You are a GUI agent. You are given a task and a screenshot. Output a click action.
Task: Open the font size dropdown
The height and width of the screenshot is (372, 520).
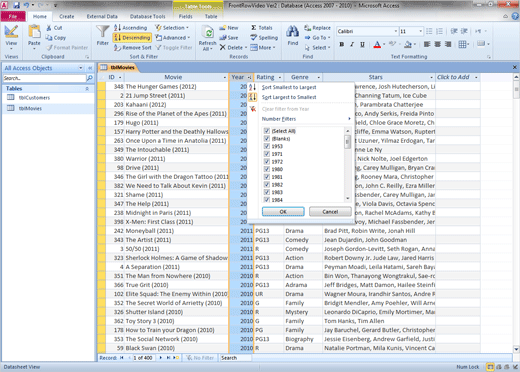[420, 31]
